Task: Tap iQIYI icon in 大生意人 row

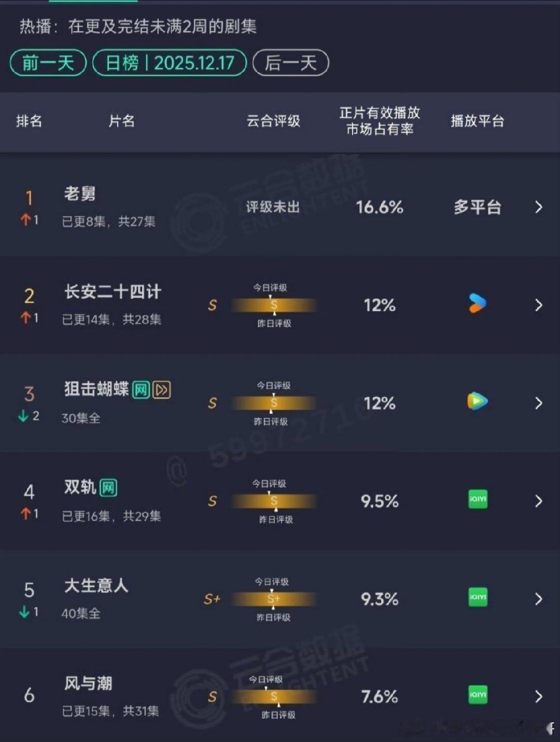Action: click(478, 597)
